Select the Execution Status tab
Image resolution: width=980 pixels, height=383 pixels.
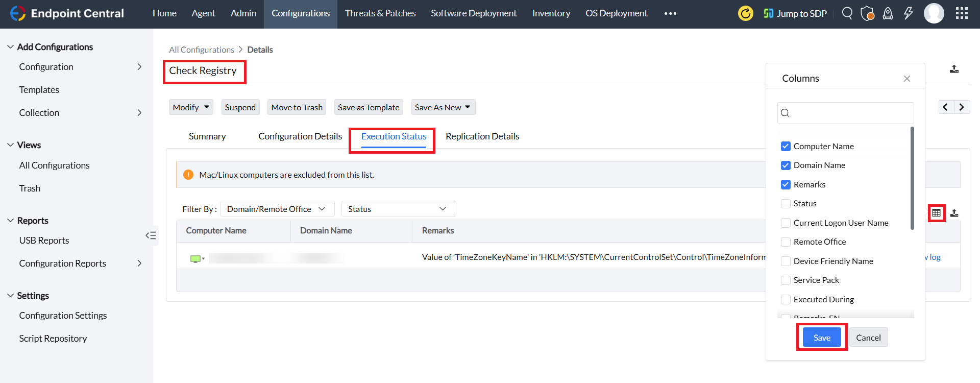(x=394, y=137)
